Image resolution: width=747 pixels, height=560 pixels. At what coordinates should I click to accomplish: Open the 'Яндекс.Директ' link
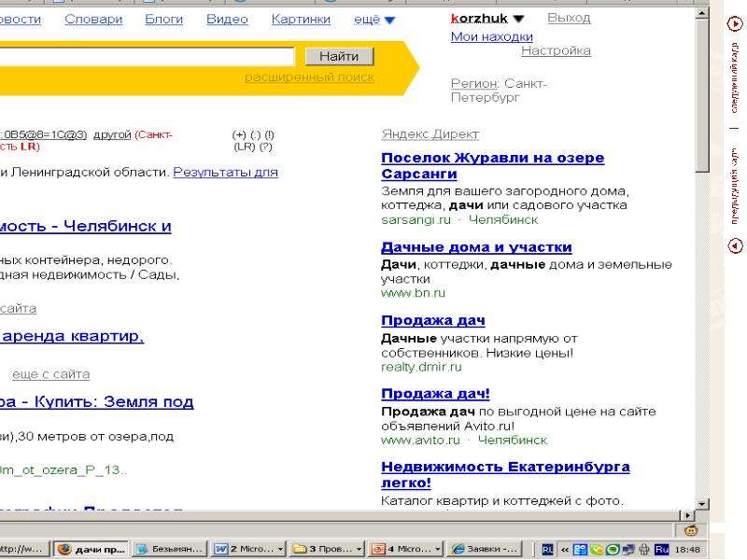pos(430,134)
